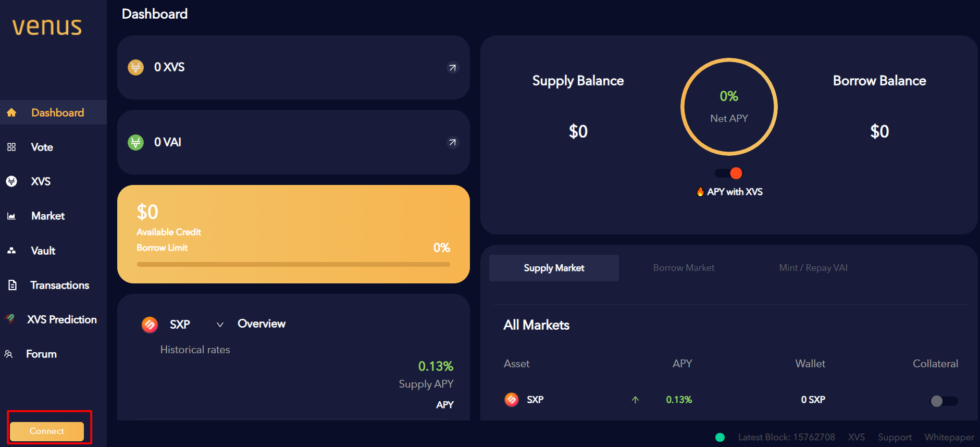This screenshot has width=980, height=447.
Task: Open the Whitepaper footer link
Action: click(949, 437)
